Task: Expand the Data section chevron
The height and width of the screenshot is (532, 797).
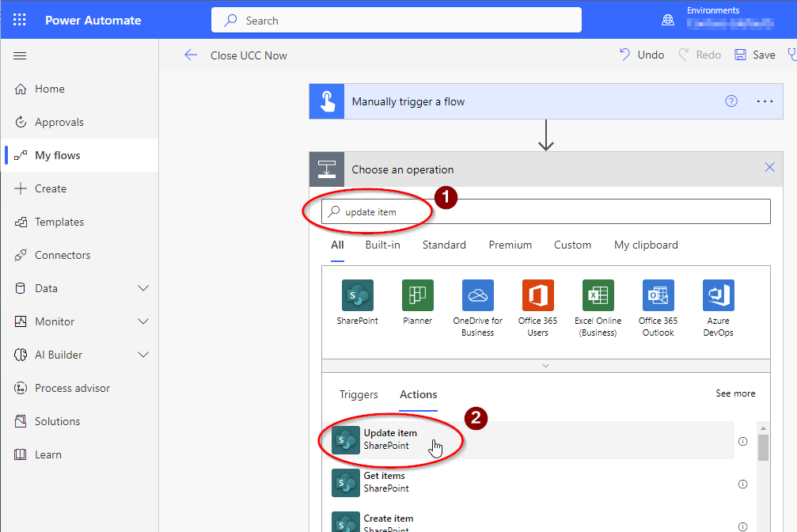Action: (143, 288)
